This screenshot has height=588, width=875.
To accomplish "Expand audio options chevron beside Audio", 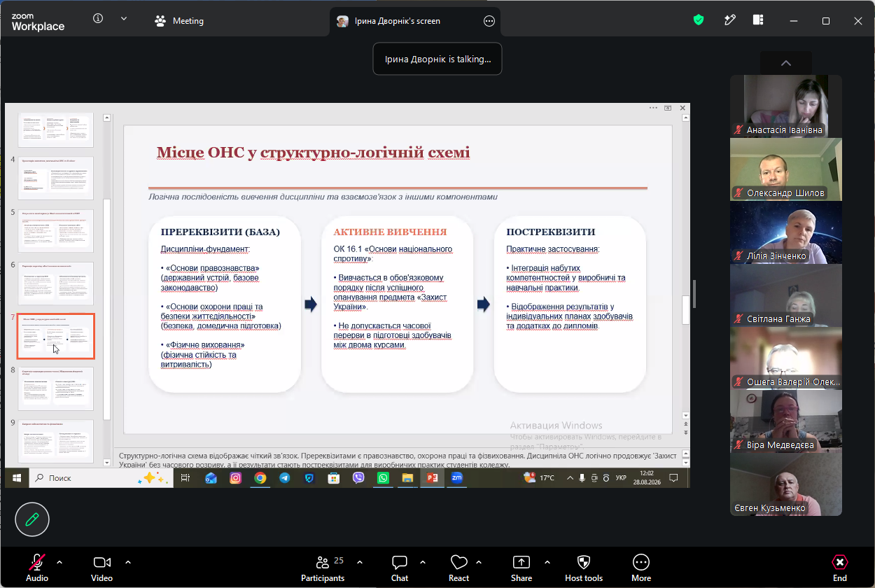I will (x=59, y=561).
